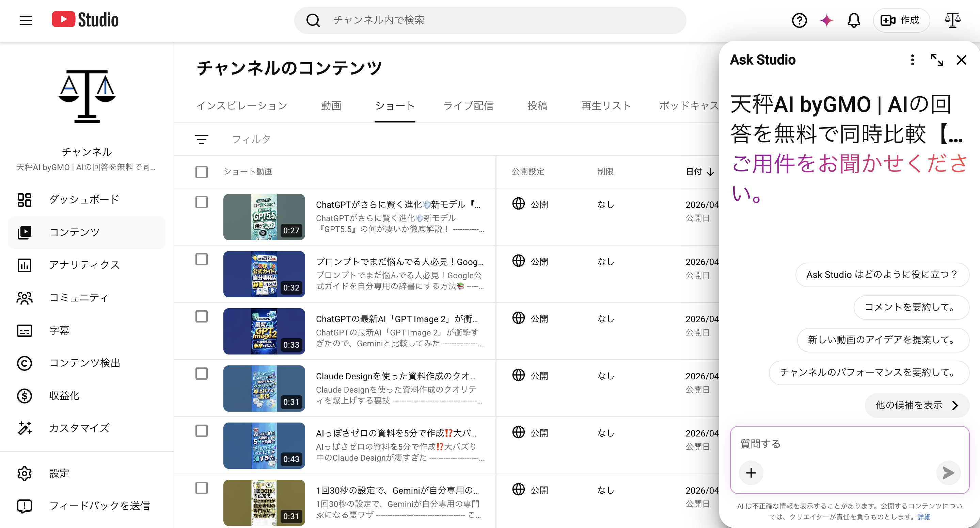
Task: Select Shorts (ショート) tab
Action: click(395, 106)
